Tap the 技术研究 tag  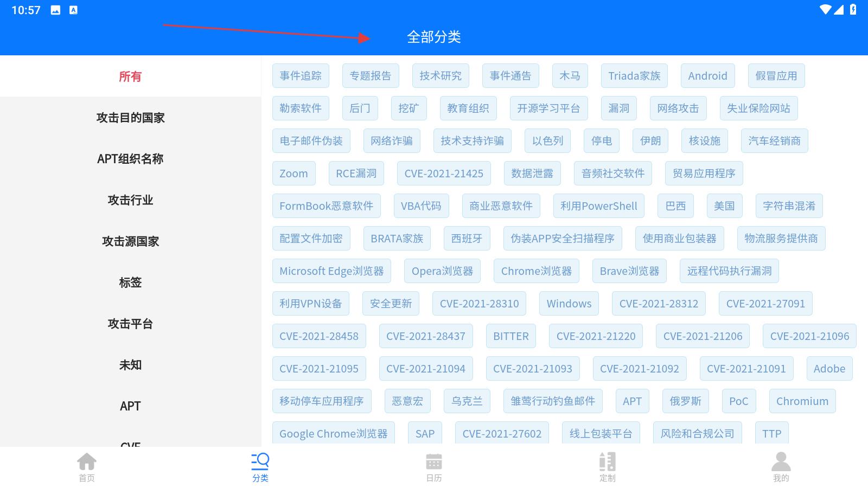[441, 76]
